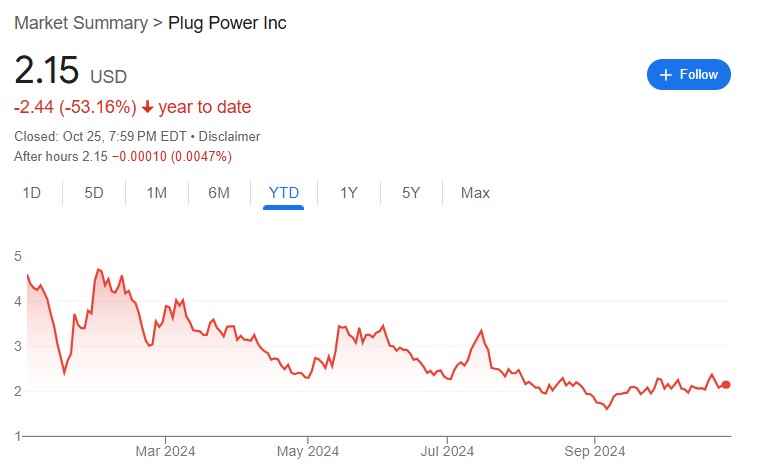Image resolution: width=774 pixels, height=475 pixels.
Task: Show the 6M chart range
Action: 219,193
